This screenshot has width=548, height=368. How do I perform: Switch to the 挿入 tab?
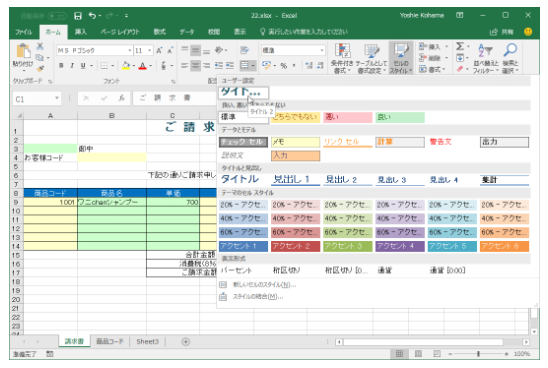pos(81,32)
